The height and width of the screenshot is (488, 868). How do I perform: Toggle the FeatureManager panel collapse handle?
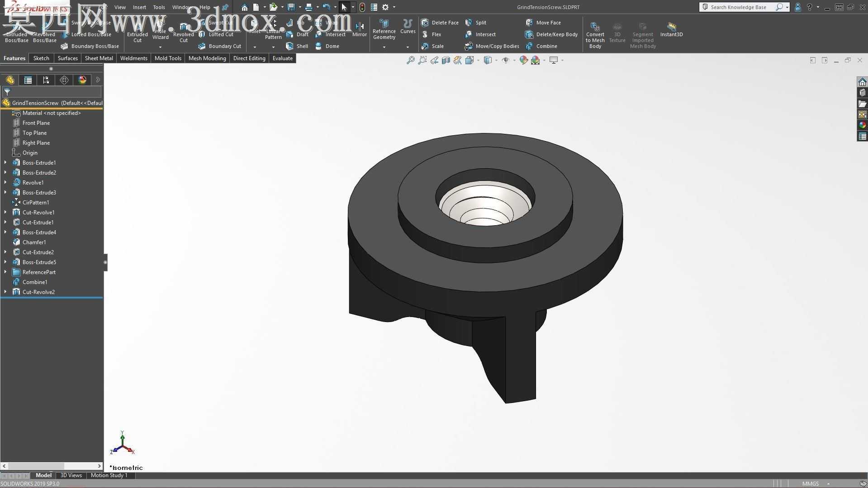point(105,262)
